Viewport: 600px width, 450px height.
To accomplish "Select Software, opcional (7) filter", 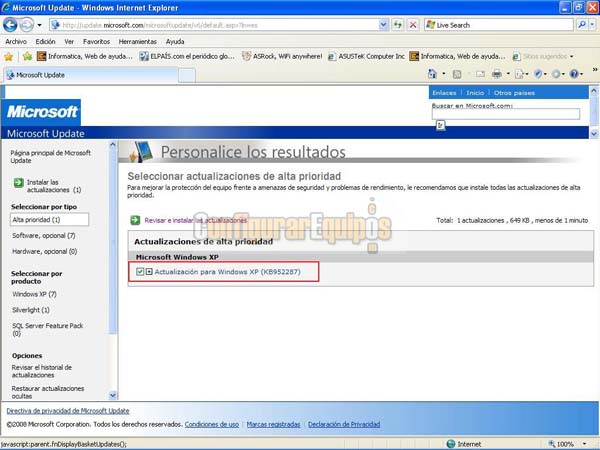I will click(x=44, y=236).
